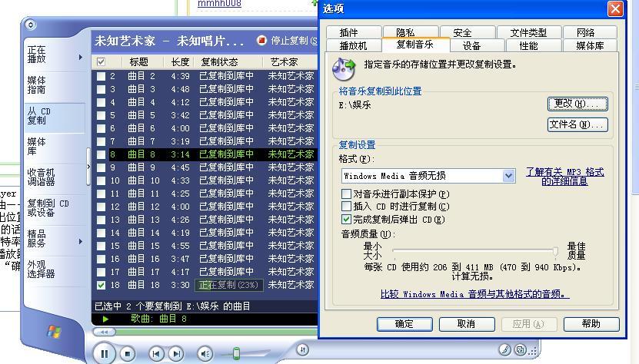This screenshot has height=364, width=639.
Task: Click the Cancel button
Action: [x=467, y=324]
